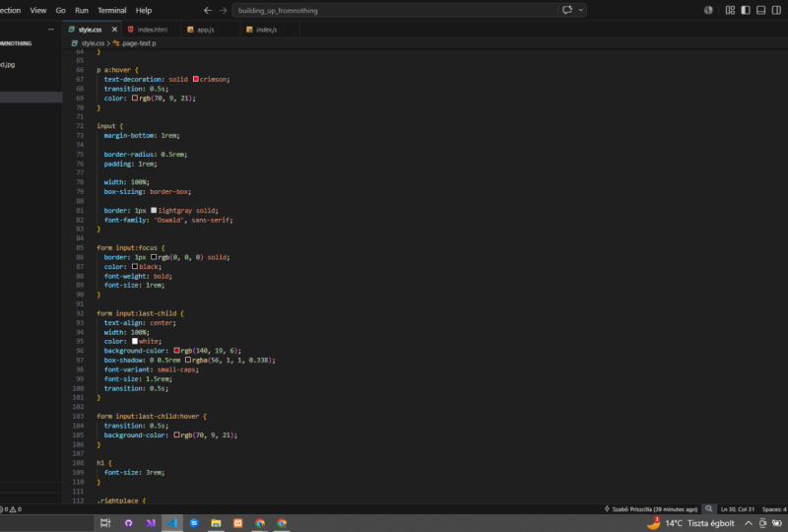Image resolution: width=788 pixels, height=532 pixels.
Task: Toggle the primary side bar
Action: click(x=746, y=10)
